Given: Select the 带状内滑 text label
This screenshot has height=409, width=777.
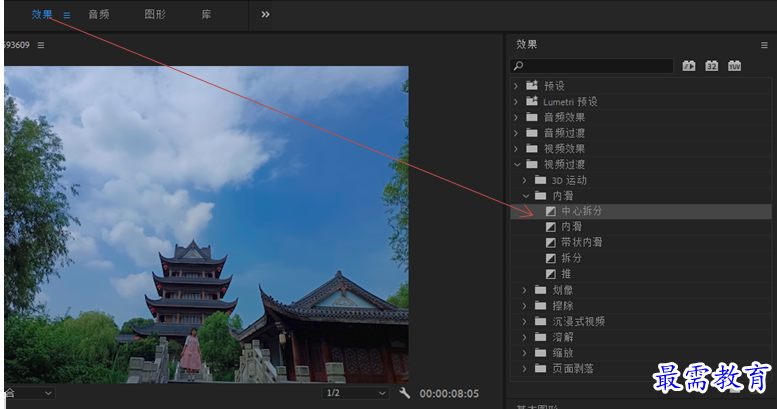Looking at the screenshot, I should coord(581,243).
